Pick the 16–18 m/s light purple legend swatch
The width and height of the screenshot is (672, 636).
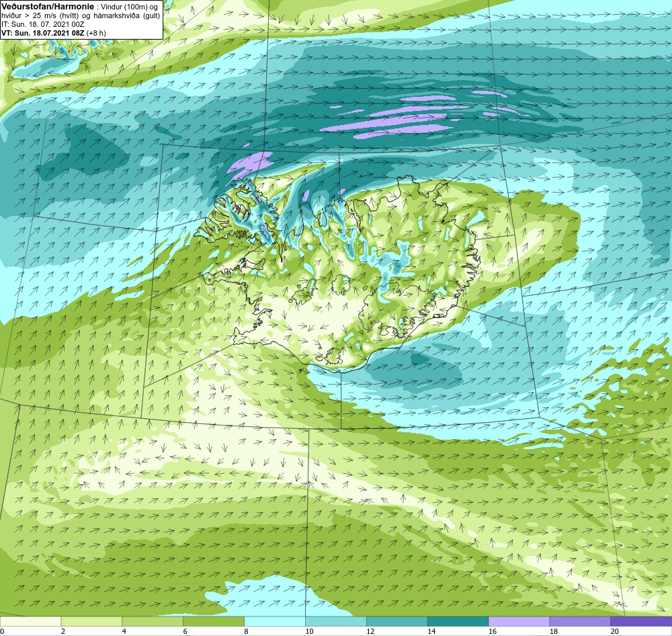point(519,622)
